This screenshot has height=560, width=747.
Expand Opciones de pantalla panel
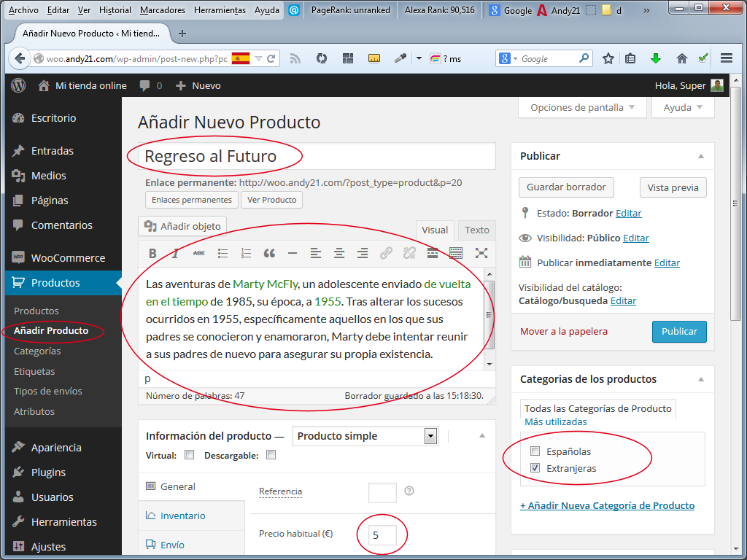(x=582, y=108)
